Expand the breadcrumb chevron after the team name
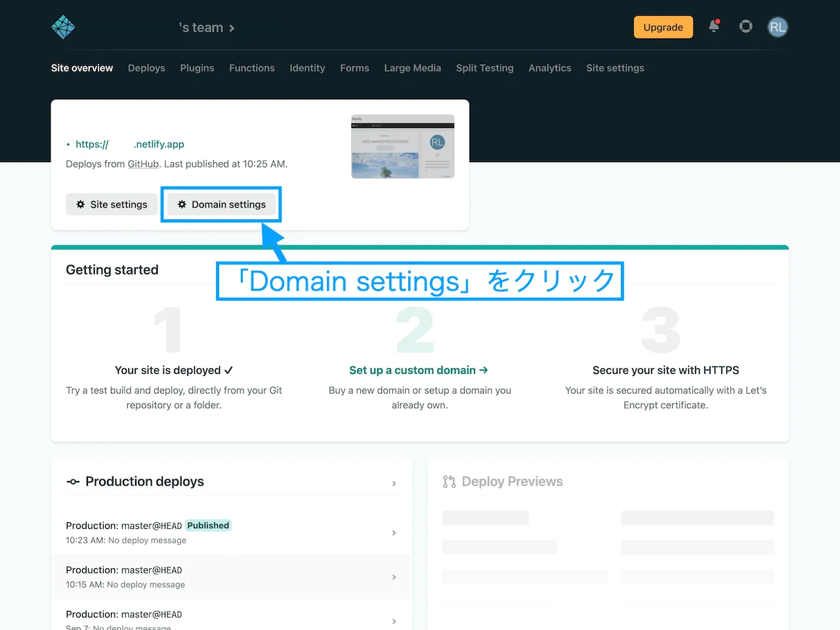Viewport: 840px width, 630px height. (230, 28)
